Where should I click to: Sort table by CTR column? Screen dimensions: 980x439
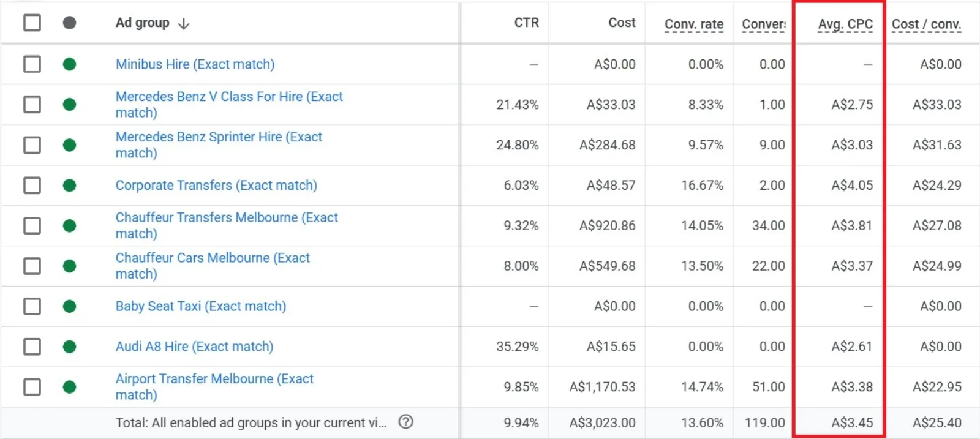tap(526, 23)
